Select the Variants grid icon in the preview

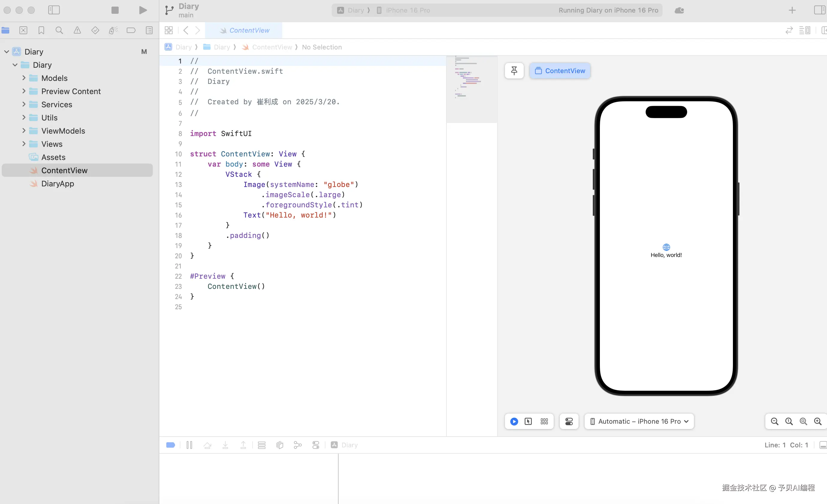[544, 421]
